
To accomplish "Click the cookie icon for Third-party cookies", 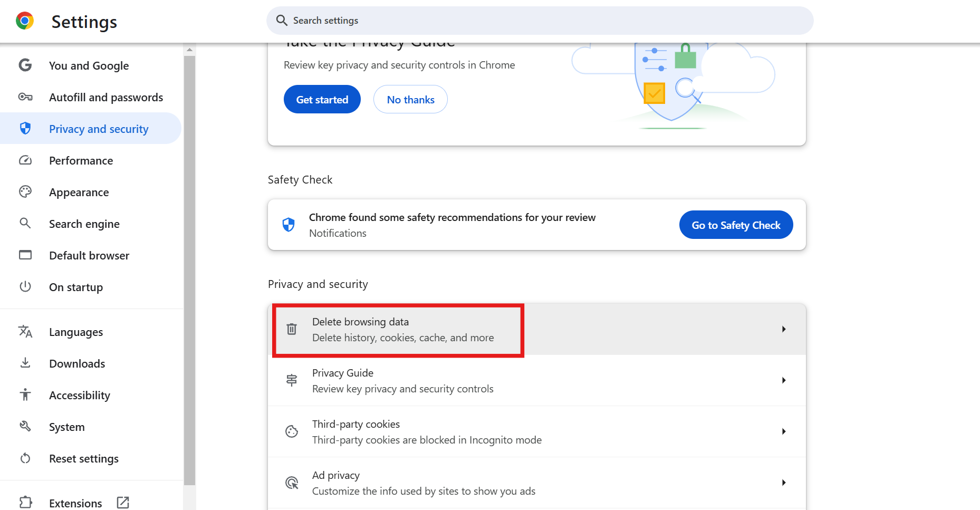I will [292, 431].
